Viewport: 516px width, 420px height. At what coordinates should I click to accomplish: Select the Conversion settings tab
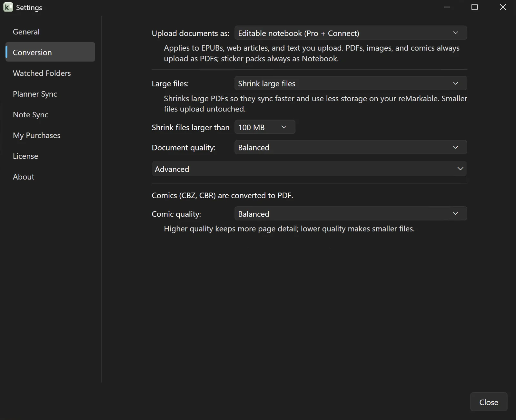pos(50,52)
